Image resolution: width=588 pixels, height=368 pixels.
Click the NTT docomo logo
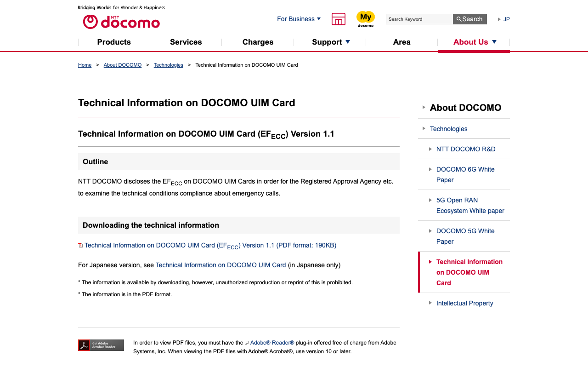tap(121, 22)
